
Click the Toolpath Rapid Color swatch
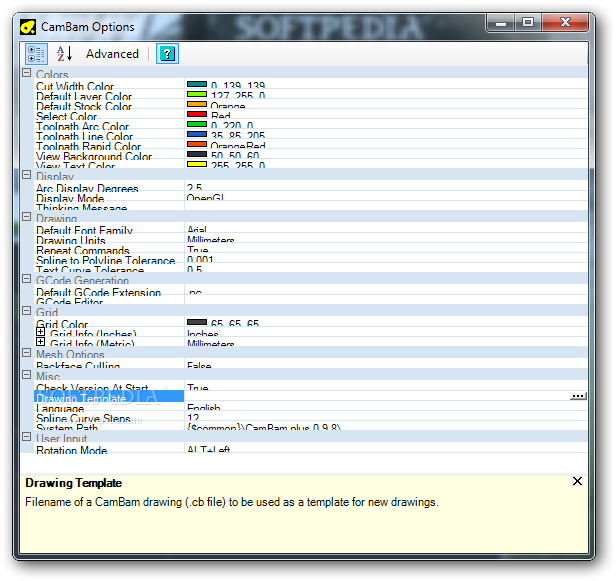pyautogui.click(x=197, y=144)
